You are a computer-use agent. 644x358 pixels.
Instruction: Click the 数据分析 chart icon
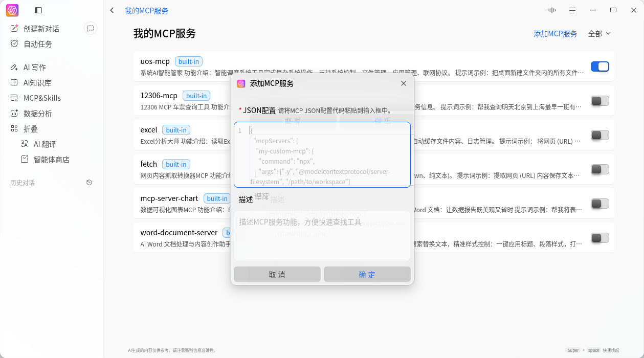pos(14,114)
